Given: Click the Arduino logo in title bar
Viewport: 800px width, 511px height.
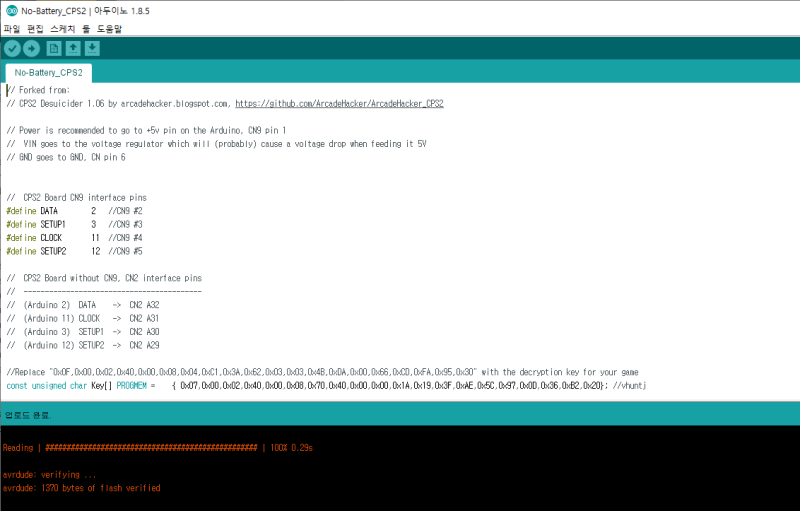Looking at the screenshot, I should point(11,11).
